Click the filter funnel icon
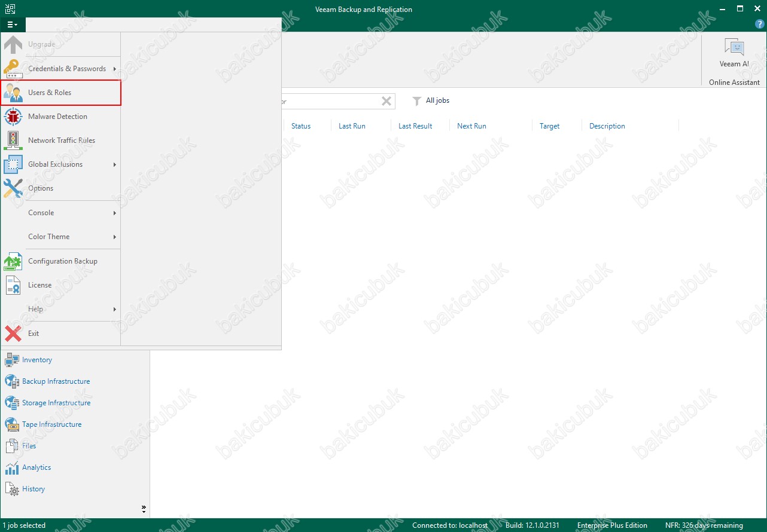This screenshot has width=767, height=532. coord(417,101)
